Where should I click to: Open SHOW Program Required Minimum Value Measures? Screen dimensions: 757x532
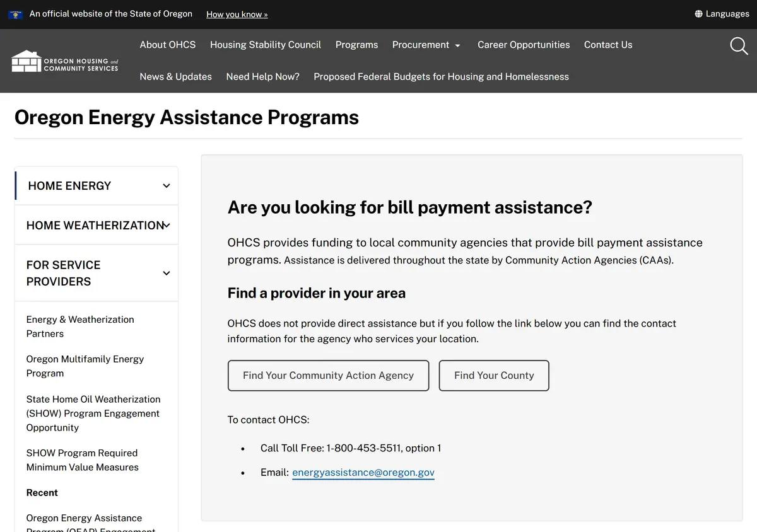coord(82,460)
